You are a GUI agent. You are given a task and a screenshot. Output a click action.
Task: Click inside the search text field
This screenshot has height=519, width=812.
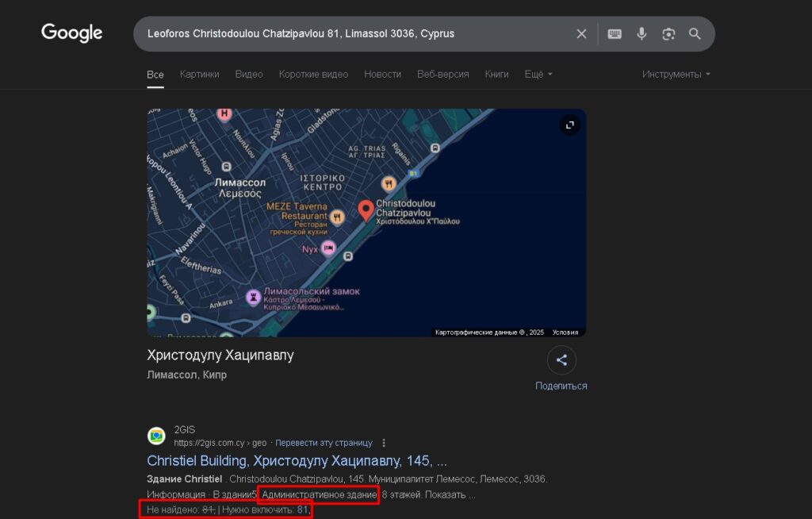coord(358,33)
